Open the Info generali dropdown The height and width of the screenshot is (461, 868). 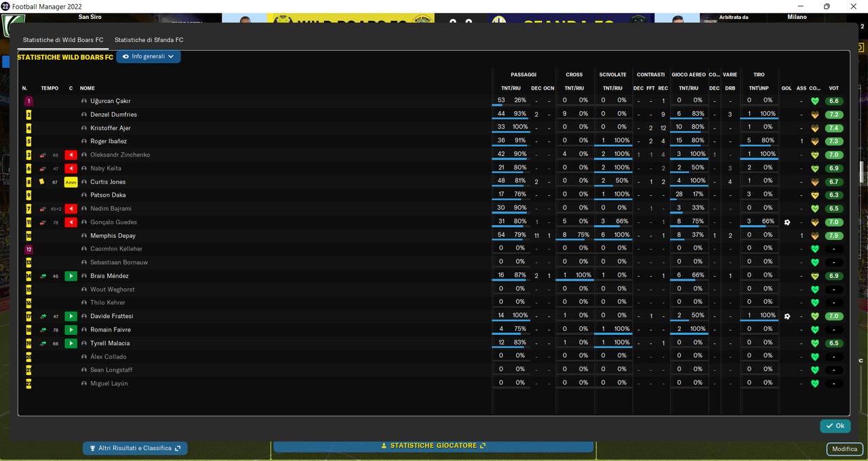click(149, 57)
